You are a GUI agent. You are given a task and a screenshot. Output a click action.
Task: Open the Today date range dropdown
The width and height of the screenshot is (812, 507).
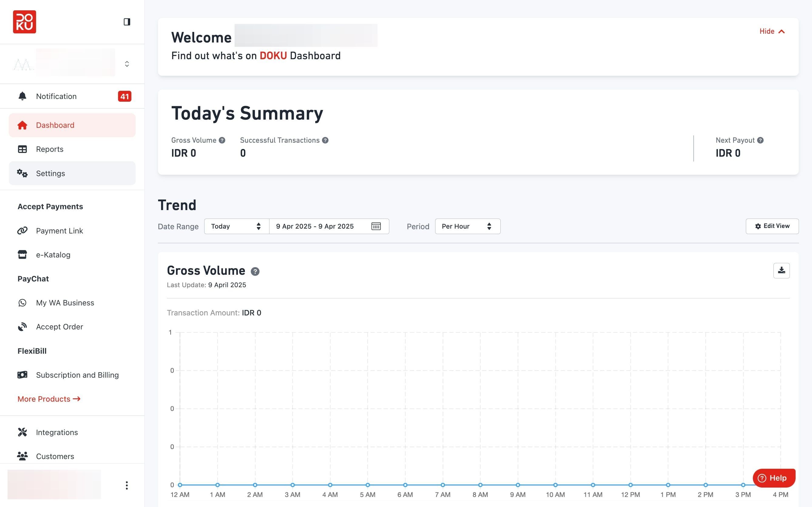click(x=236, y=226)
